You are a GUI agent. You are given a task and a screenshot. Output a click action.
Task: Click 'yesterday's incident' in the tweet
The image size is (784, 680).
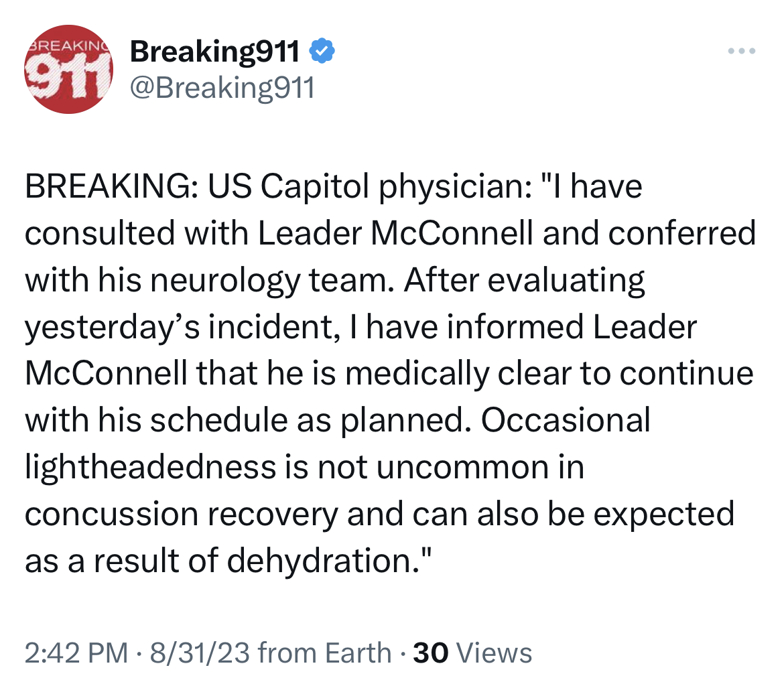point(180,328)
